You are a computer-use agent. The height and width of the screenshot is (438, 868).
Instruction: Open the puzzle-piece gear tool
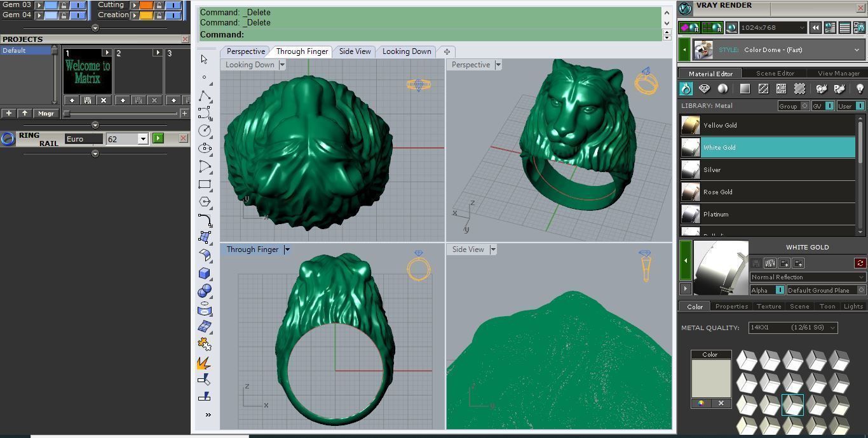coord(205,344)
